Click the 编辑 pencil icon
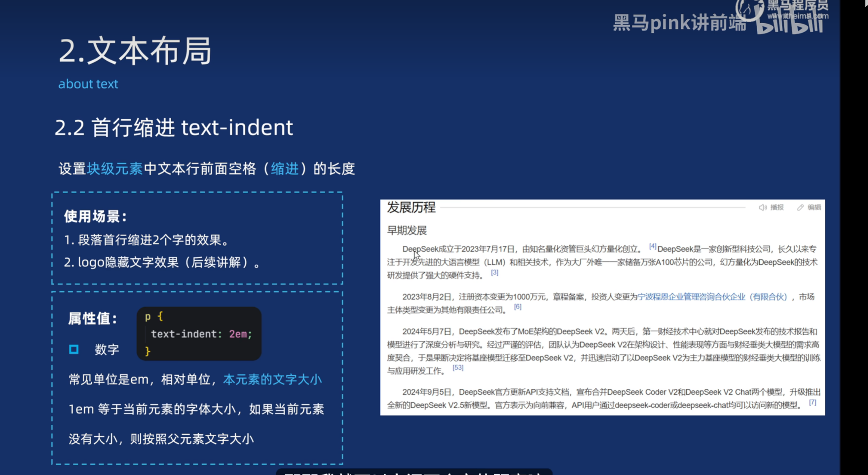 click(800, 207)
